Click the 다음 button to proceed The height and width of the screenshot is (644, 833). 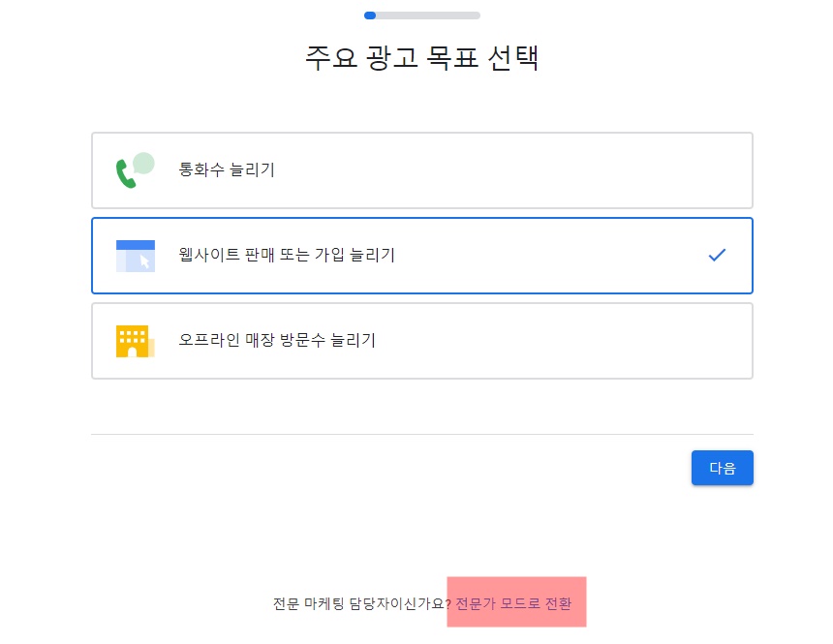722,468
